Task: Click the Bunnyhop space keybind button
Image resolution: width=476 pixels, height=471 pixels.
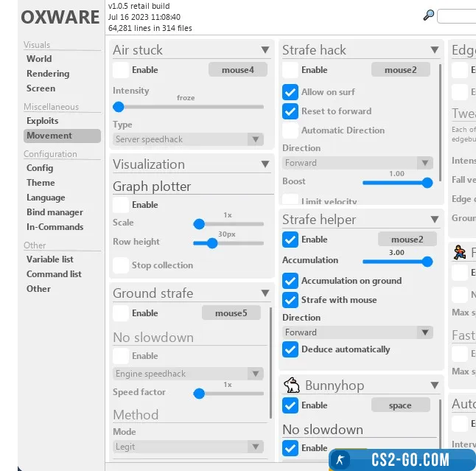Action: [400, 405]
